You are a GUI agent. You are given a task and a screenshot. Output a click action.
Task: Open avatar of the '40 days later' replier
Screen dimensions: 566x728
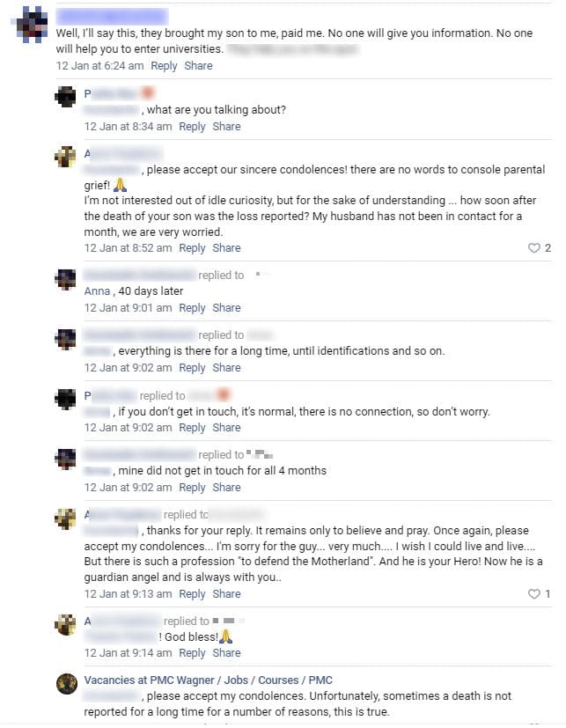point(66,279)
